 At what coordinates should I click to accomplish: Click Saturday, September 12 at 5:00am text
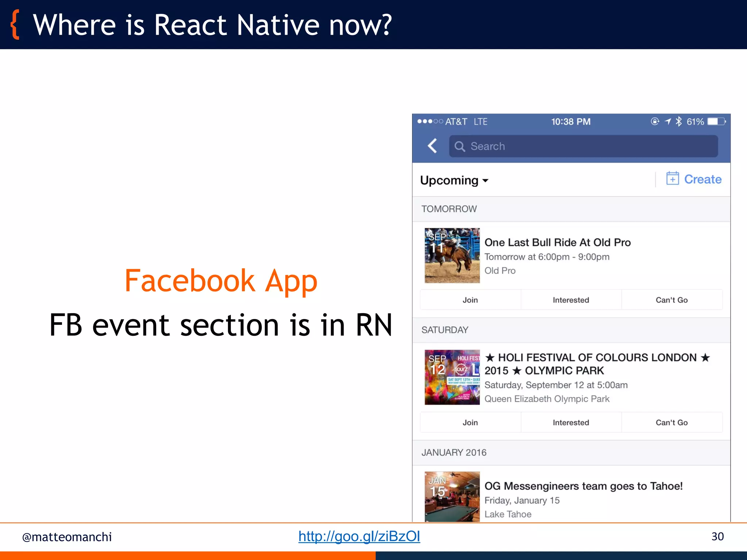click(556, 385)
